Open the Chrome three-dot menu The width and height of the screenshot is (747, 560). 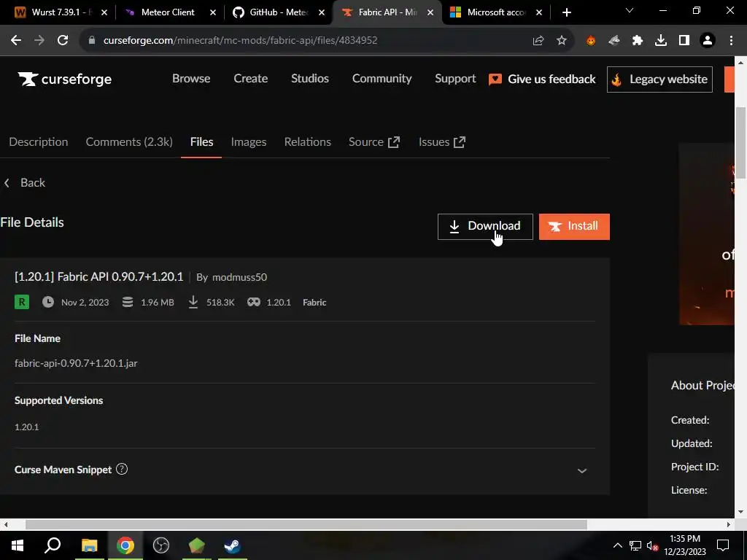[x=731, y=41]
